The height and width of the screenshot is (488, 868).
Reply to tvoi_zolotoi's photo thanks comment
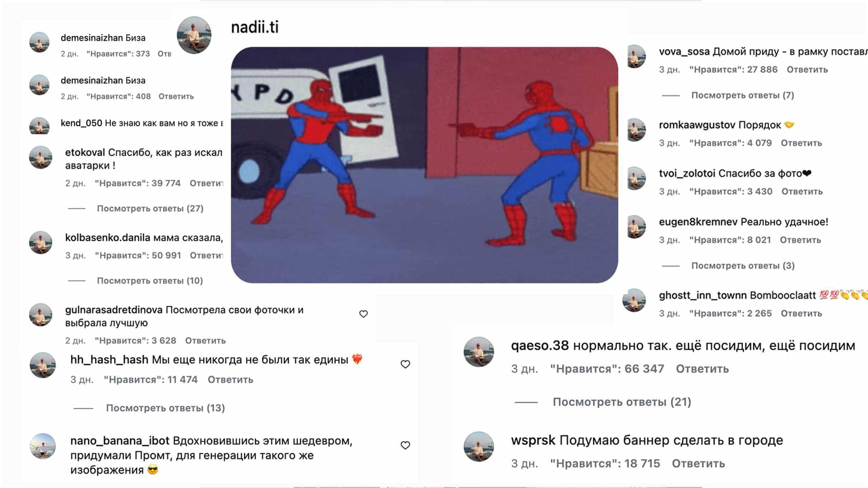coord(802,192)
